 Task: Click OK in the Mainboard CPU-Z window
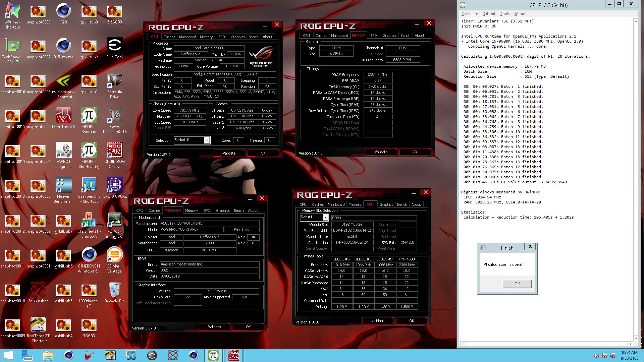point(248,327)
